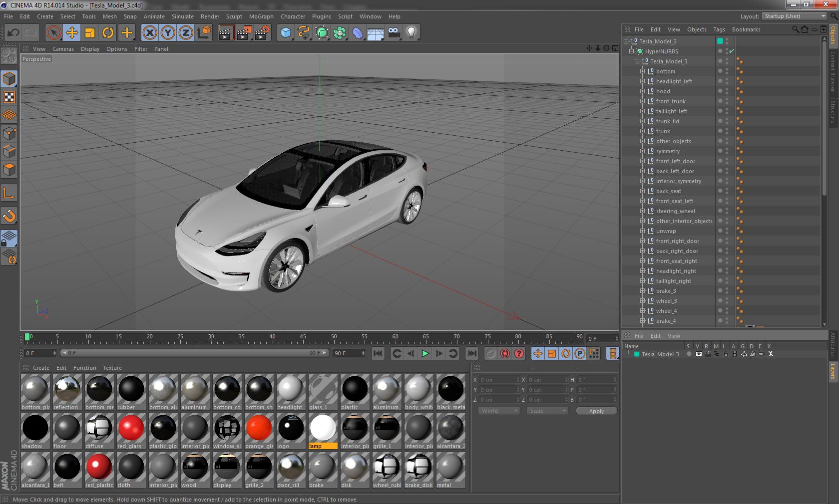Viewport: 839px width, 504px height.
Task: Toggle Y axis lock icon
Action: click(168, 33)
